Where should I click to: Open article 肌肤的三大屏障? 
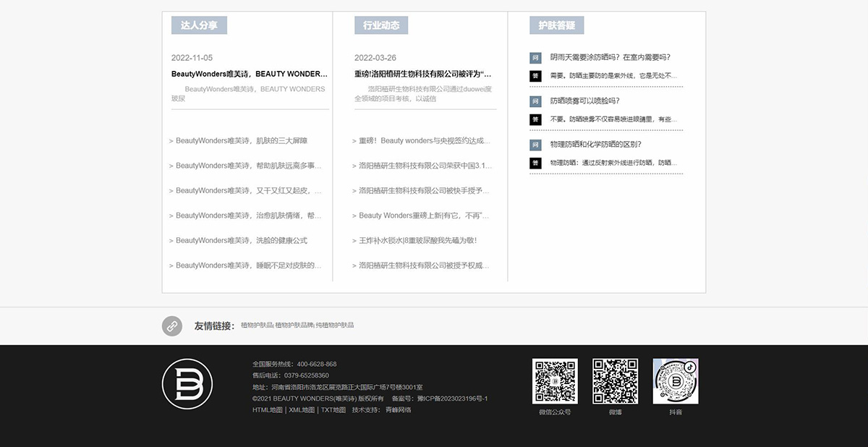coord(242,141)
